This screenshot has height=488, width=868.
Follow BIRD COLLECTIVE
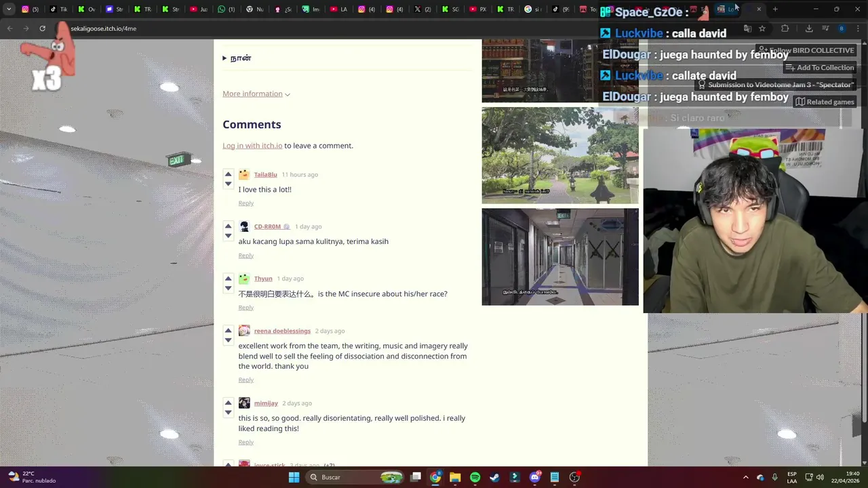click(x=806, y=50)
